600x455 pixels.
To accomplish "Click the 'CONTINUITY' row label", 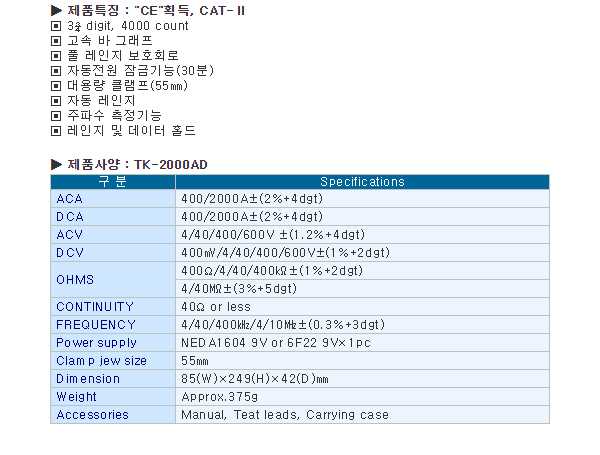I will pyautogui.click(x=94, y=307).
